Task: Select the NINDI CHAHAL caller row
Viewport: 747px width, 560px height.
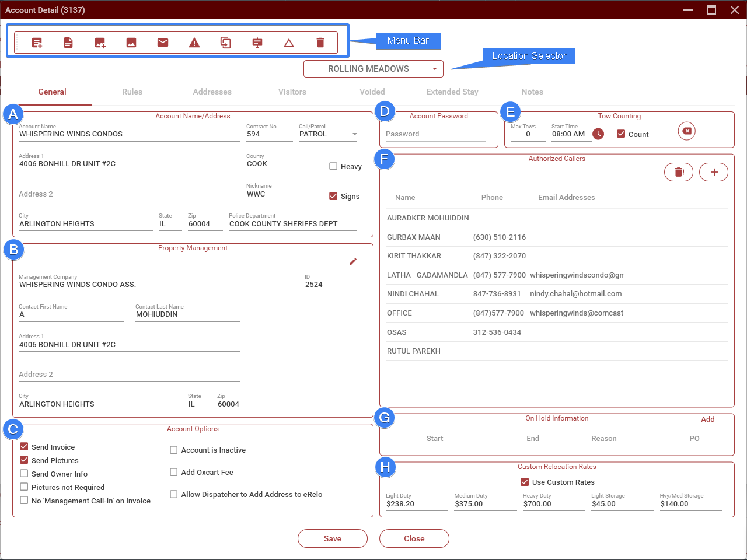Action: [x=413, y=294]
